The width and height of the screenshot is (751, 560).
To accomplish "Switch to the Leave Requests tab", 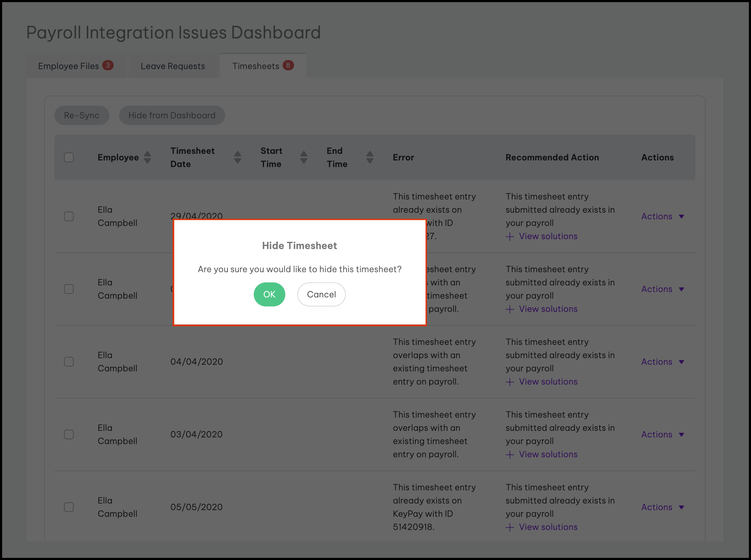I will click(173, 66).
